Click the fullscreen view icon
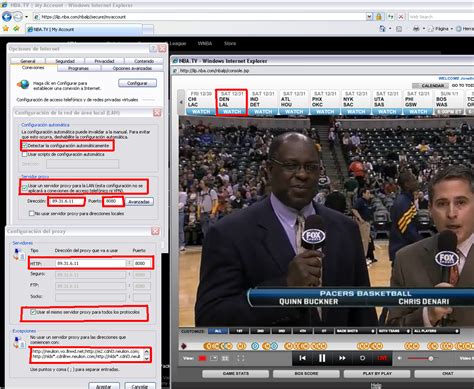The image size is (474, 389). click(241, 358)
